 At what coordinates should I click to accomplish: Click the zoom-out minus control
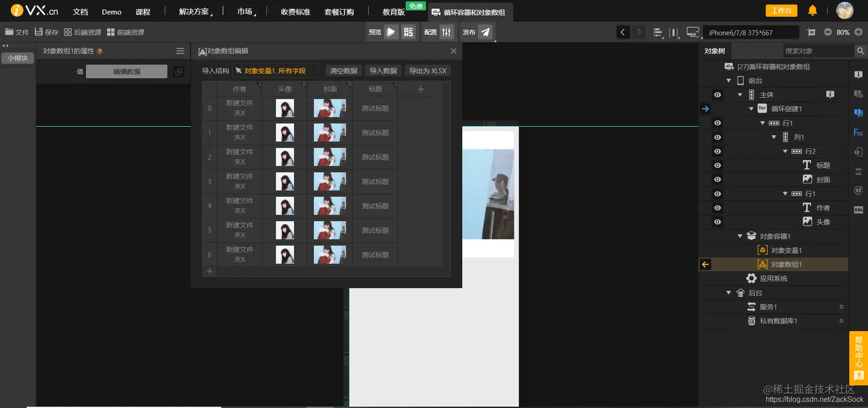(827, 32)
